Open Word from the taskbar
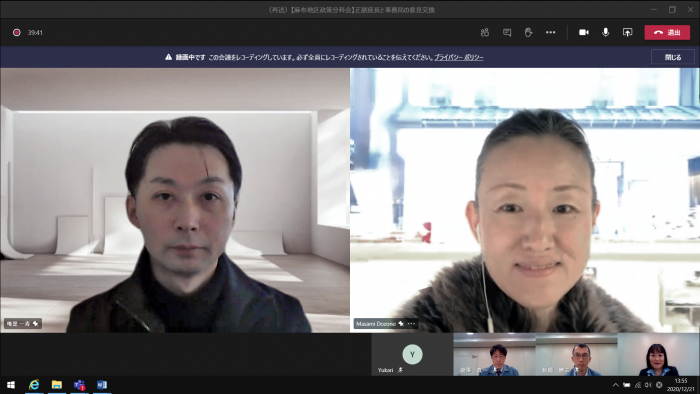This screenshot has width=700, height=394. point(102,385)
